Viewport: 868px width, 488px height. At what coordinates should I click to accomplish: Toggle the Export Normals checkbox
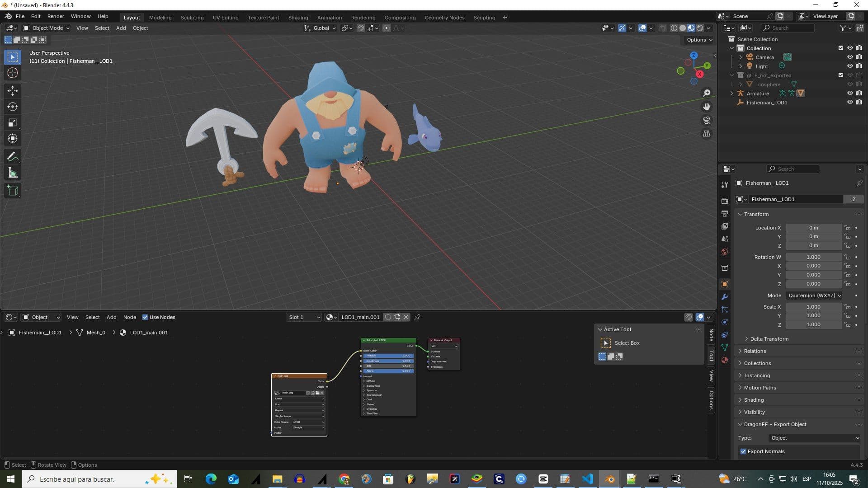click(743, 451)
